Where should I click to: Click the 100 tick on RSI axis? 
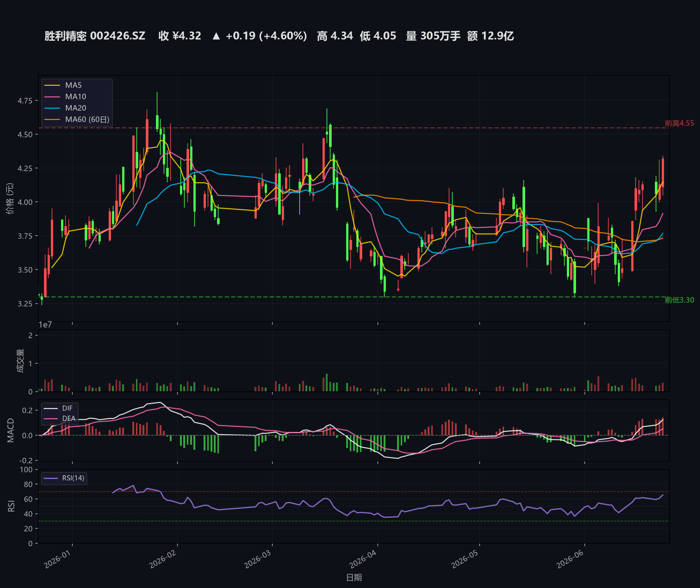26,470
